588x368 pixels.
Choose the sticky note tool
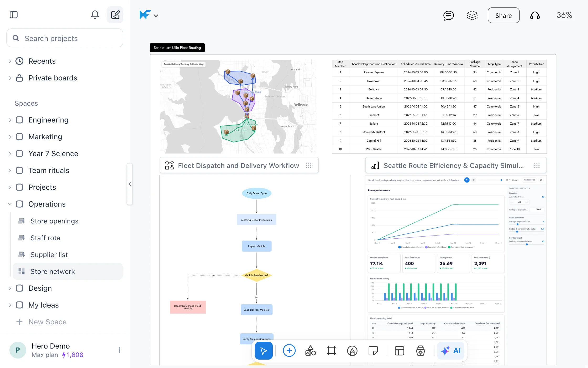pos(373,351)
